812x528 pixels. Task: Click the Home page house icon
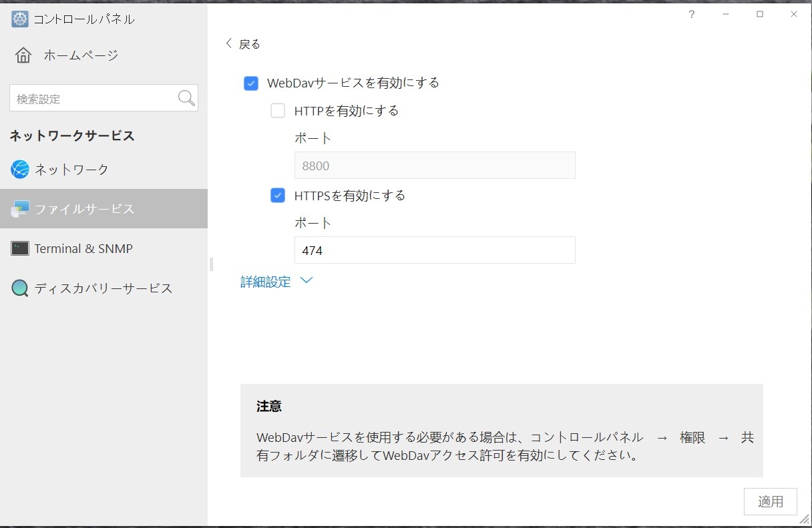pos(23,55)
